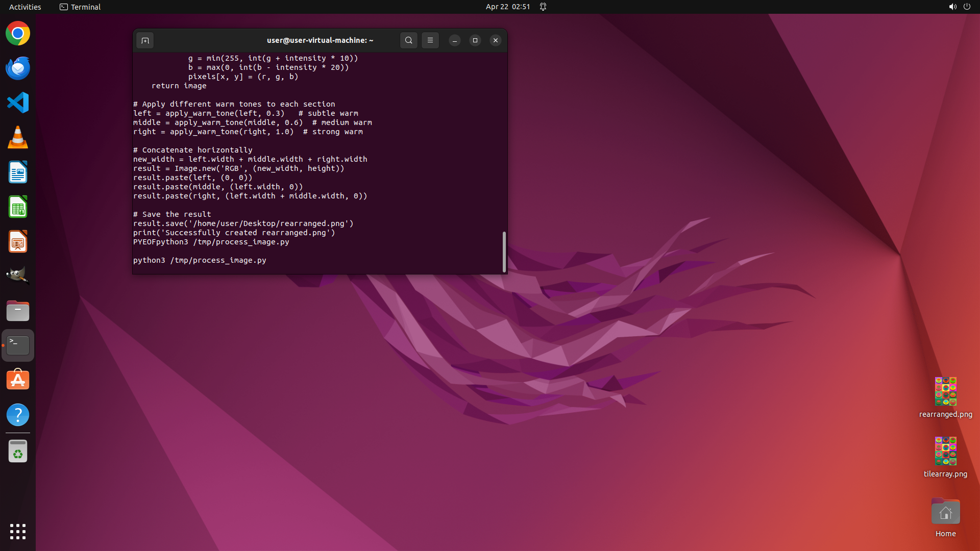Start LibreOffice Writer
This screenshot has width=980, height=551.
click(18, 172)
